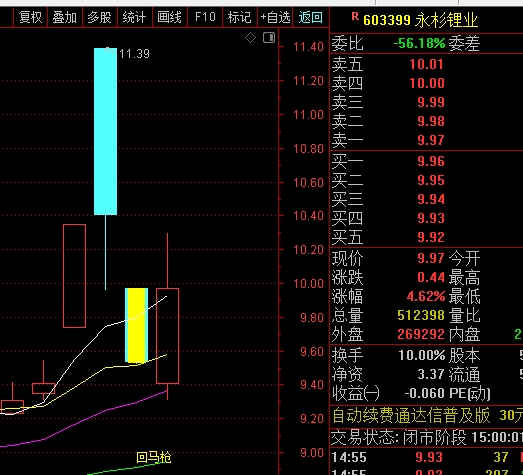This screenshot has width=523, height=475.
Task: Click 现价 value 9.97
Action: pyautogui.click(x=431, y=258)
